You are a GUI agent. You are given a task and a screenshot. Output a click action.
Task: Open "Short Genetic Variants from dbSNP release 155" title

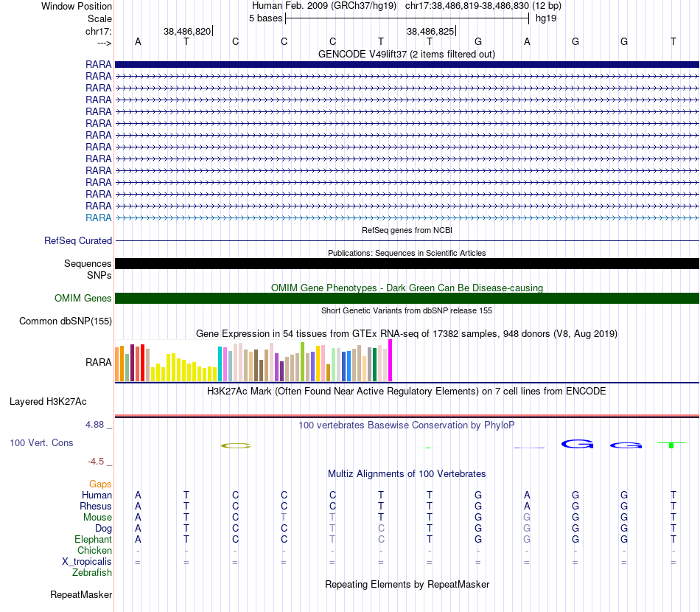pyautogui.click(x=407, y=310)
